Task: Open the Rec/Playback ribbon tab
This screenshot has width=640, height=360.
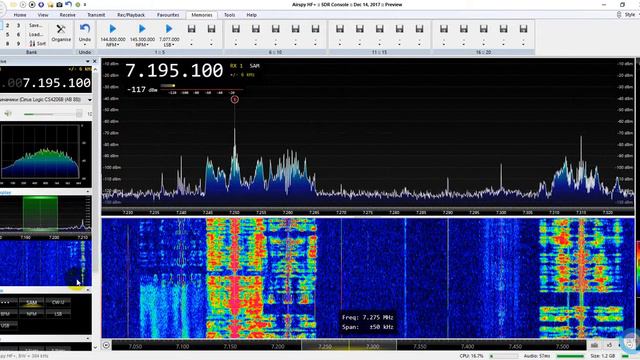Action: (131, 15)
